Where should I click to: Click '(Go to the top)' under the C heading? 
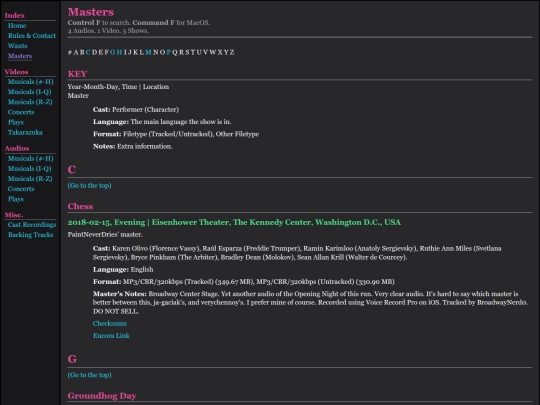tap(89, 185)
